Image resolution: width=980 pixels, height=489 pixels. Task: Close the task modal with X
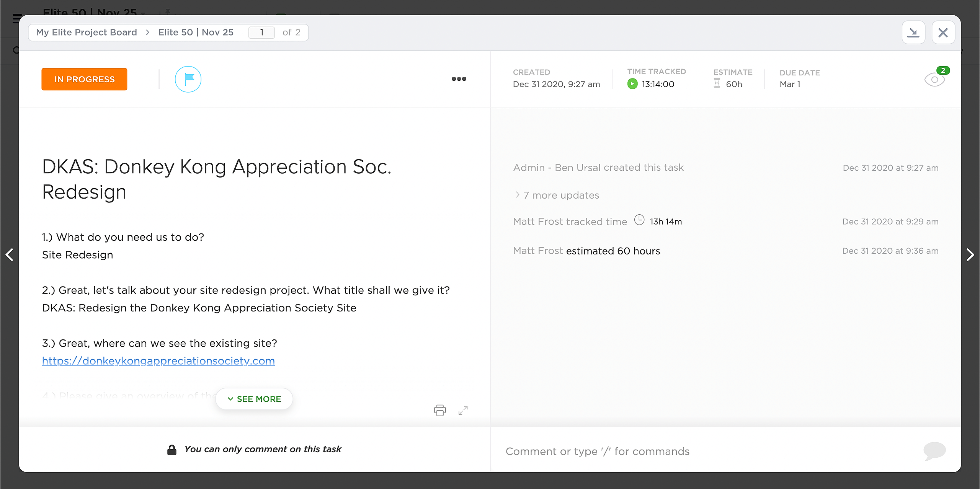(943, 33)
